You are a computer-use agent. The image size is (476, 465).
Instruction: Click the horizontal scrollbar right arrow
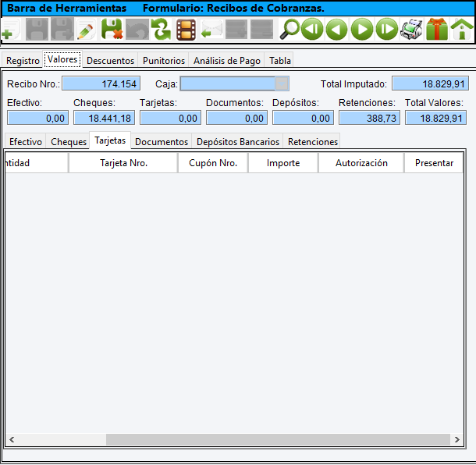click(456, 439)
